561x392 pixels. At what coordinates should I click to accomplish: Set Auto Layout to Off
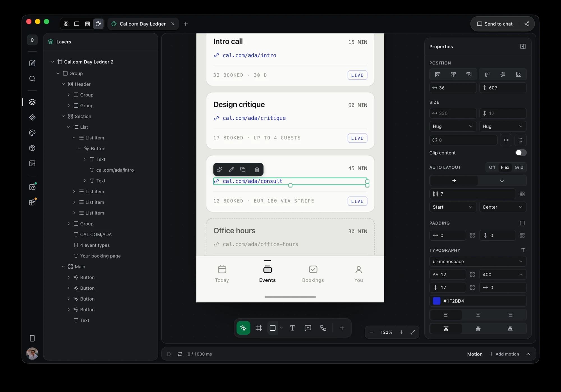(492, 167)
